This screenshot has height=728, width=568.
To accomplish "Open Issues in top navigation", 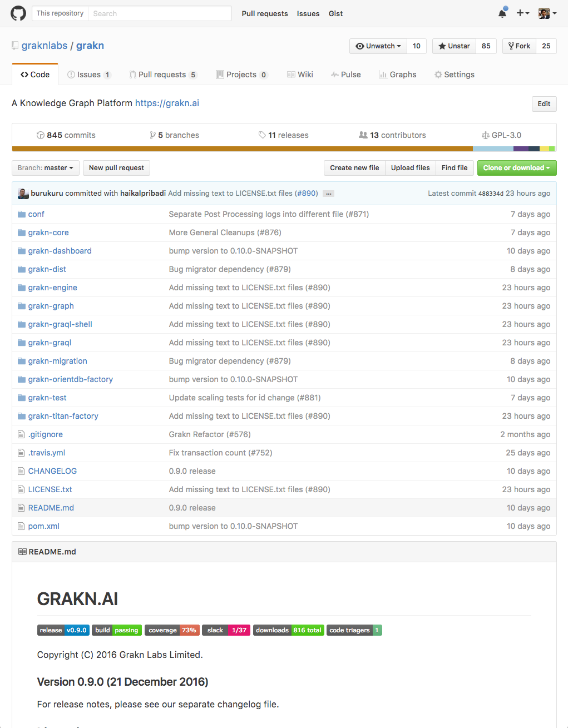I will tap(308, 13).
